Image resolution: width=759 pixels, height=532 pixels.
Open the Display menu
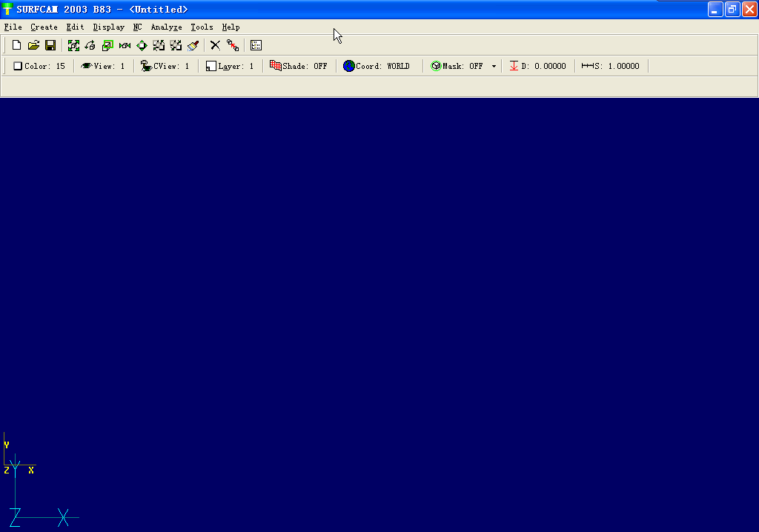[108, 27]
